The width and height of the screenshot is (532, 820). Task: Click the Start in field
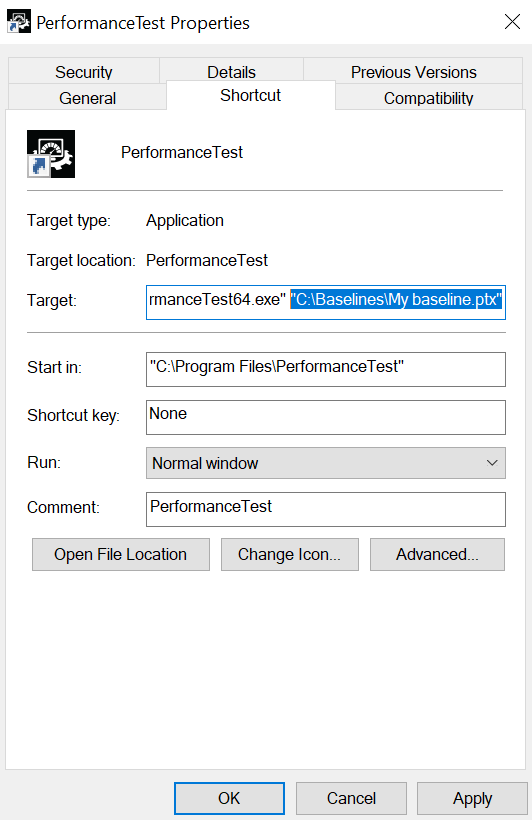326,369
